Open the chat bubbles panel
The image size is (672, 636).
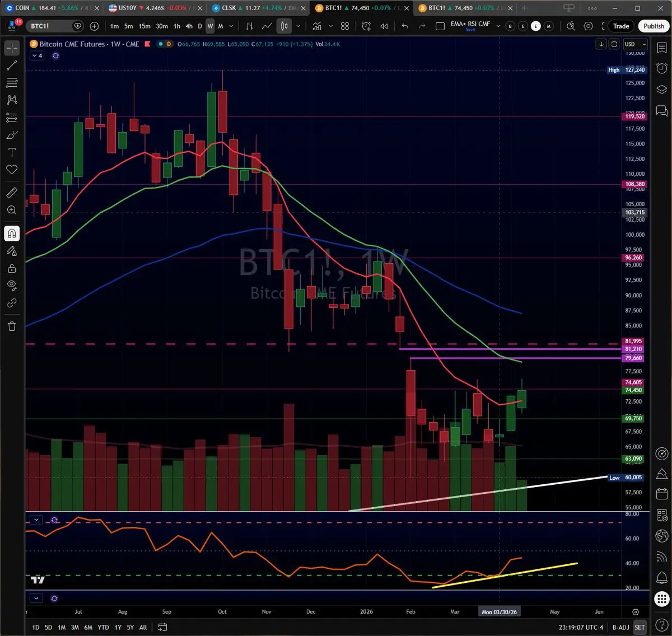661,110
